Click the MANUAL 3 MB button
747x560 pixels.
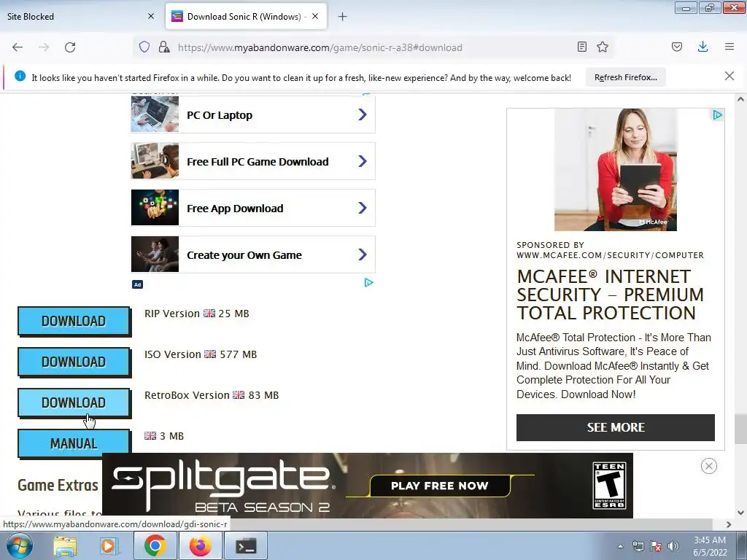[74, 444]
